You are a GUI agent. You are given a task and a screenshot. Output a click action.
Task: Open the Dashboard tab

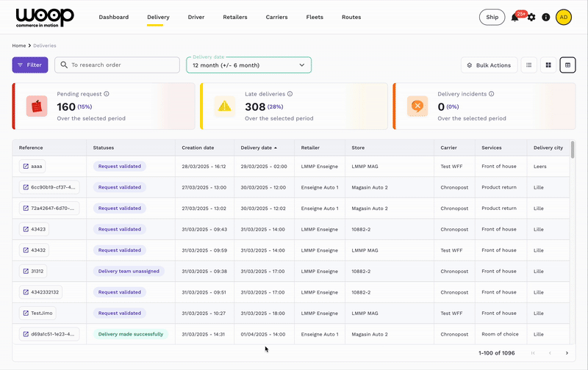pyautogui.click(x=113, y=17)
